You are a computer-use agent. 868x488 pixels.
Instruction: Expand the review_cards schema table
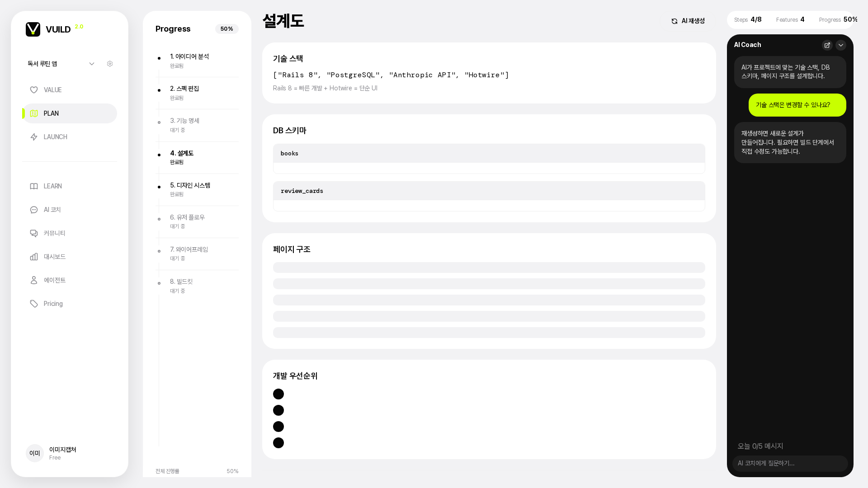tap(489, 191)
